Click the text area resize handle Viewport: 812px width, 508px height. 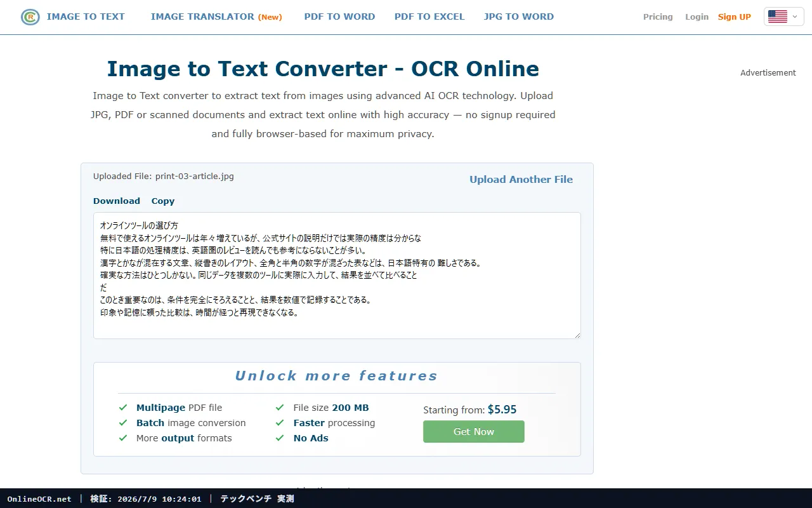[x=577, y=335]
